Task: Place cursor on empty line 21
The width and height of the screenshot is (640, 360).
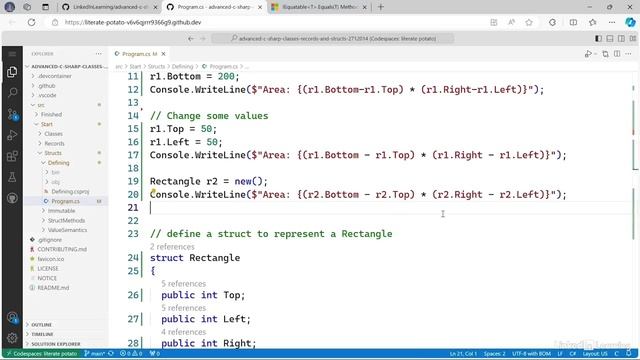Action: tap(388, 208)
